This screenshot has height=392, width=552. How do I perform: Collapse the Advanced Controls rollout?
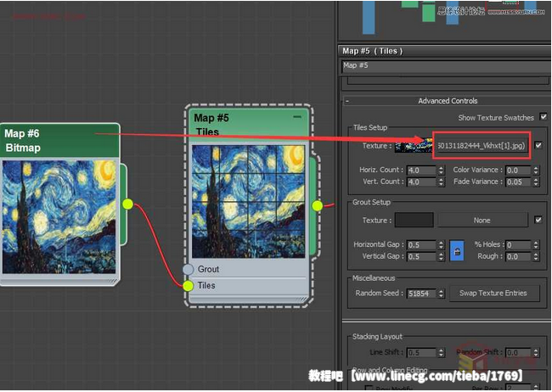pyautogui.click(x=347, y=101)
